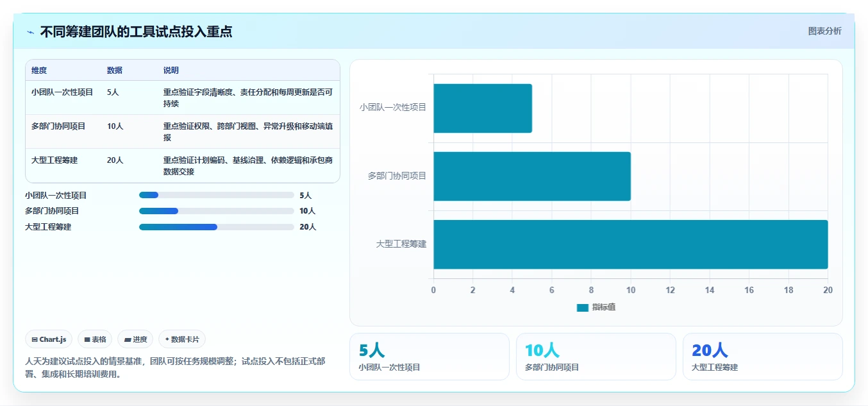Click the y-axis label 多部门协同项目
The height and width of the screenshot is (406, 868).
tap(397, 176)
